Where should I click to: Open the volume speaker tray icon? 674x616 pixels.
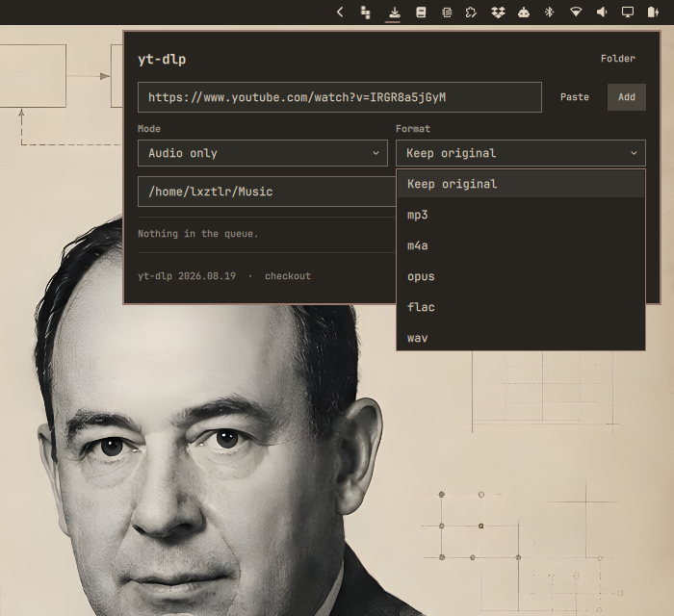[602, 12]
